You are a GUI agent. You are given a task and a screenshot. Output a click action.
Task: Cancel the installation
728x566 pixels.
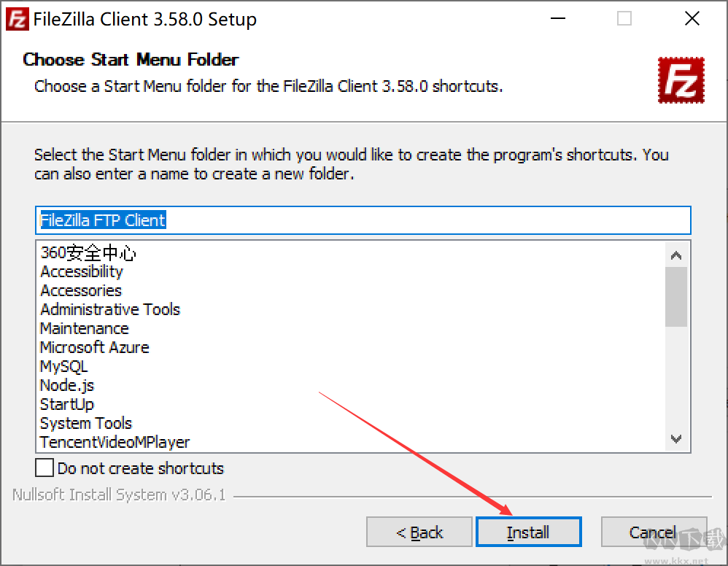tap(654, 532)
